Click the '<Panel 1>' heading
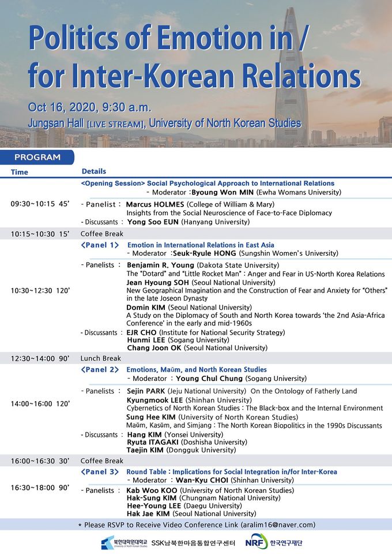The image size is (392, 554). (x=100, y=245)
